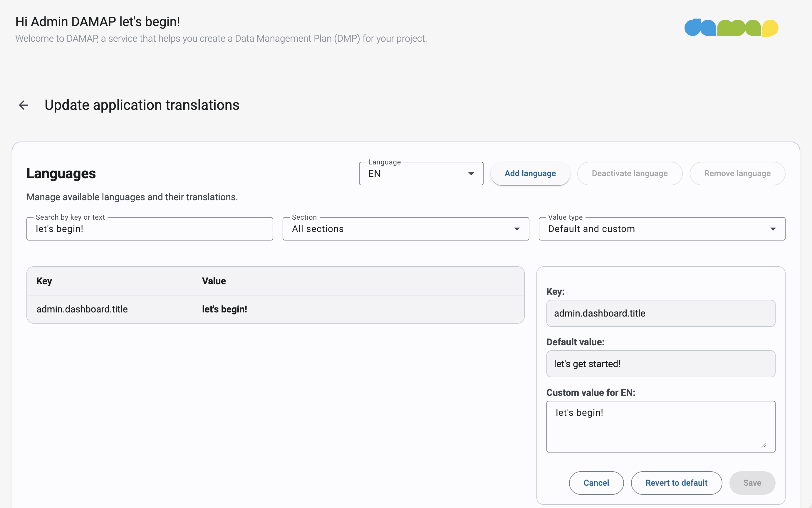Screen dimensions: 812x508
Task: Click the Key column header
Action: point(44,281)
